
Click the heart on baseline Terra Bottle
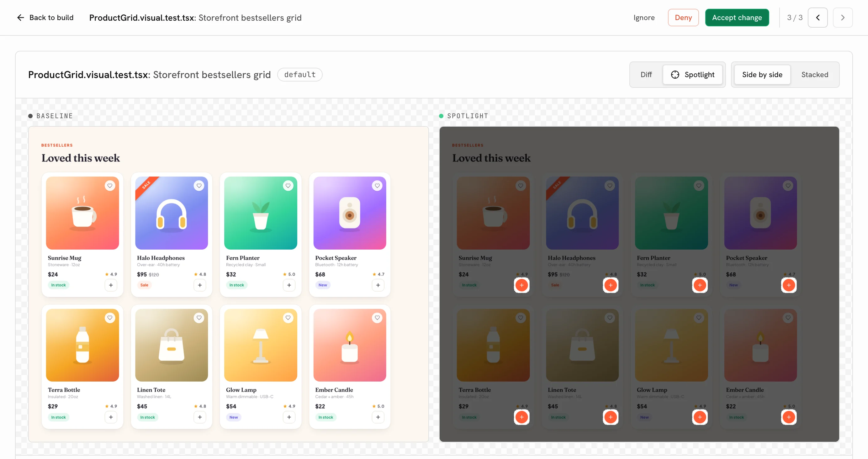click(110, 318)
